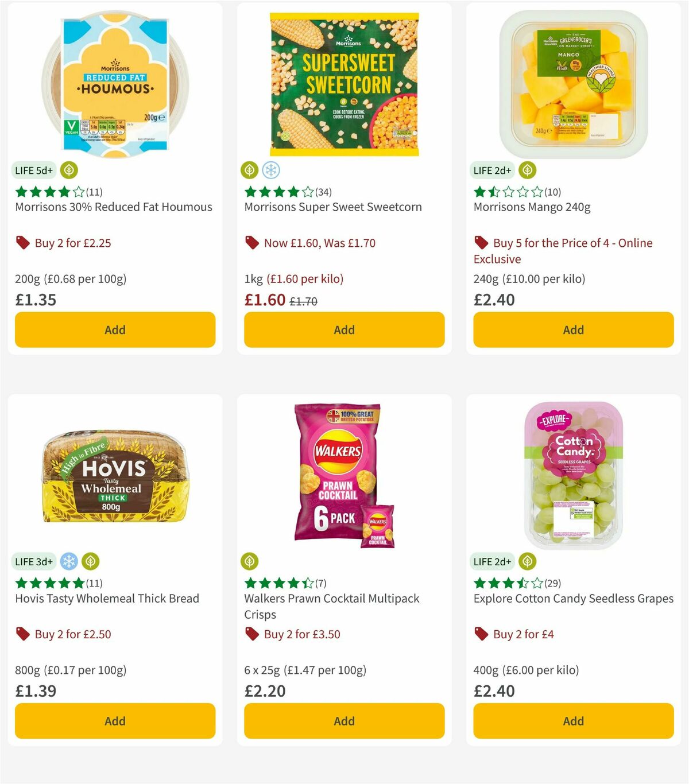Click the star rating on the Hovis bread listing

click(50, 583)
